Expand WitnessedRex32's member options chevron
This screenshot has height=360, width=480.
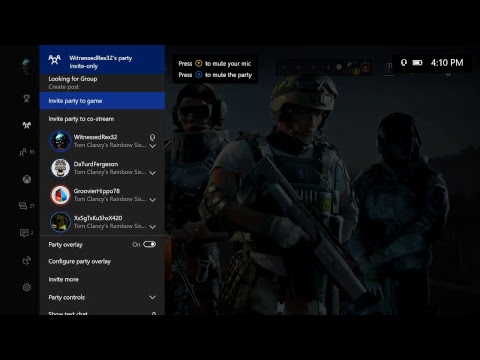coord(152,146)
